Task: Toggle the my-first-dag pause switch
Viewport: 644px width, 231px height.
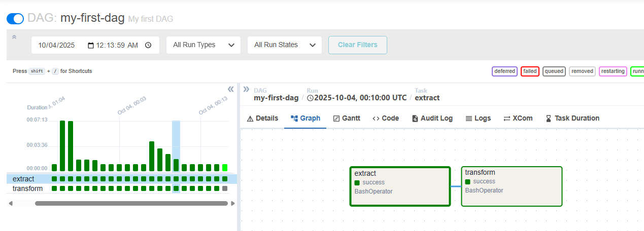Action: click(15, 19)
